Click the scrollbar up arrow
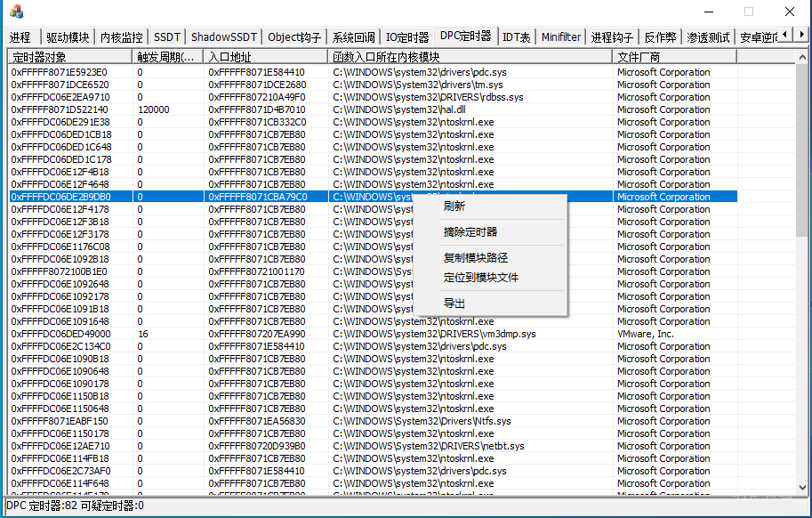 [802, 56]
